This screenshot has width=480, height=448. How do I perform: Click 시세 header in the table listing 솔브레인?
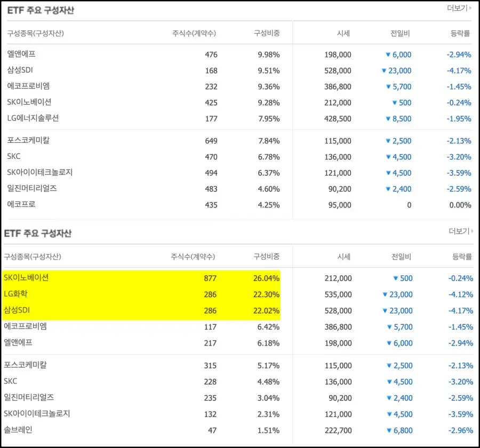(x=344, y=257)
